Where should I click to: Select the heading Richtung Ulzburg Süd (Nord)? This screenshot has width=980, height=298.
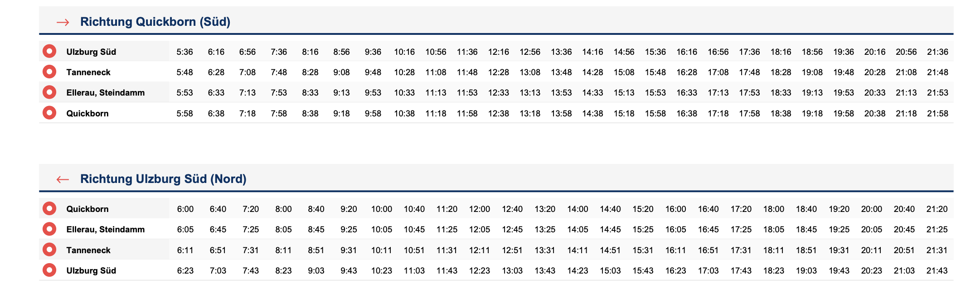tap(163, 179)
